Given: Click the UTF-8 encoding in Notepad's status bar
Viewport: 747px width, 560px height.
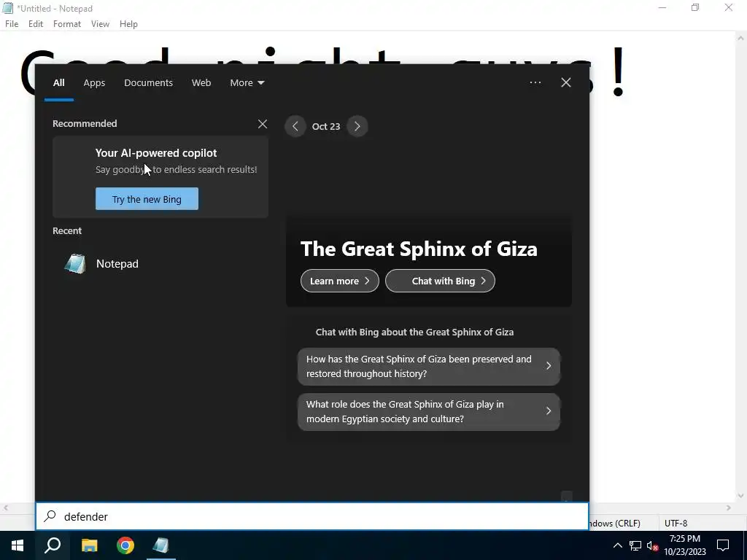Looking at the screenshot, I should pyautogui.click(x=676, y=523).
